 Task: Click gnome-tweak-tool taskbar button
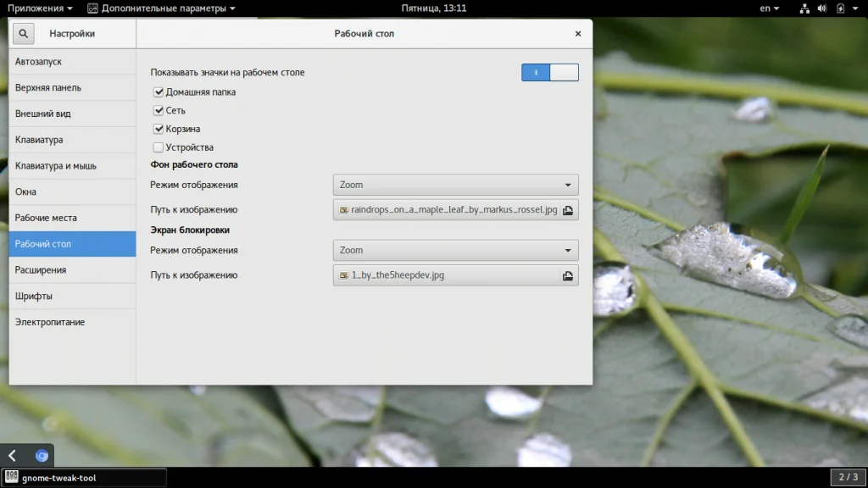pyautogui.click(x=84, y=478)
